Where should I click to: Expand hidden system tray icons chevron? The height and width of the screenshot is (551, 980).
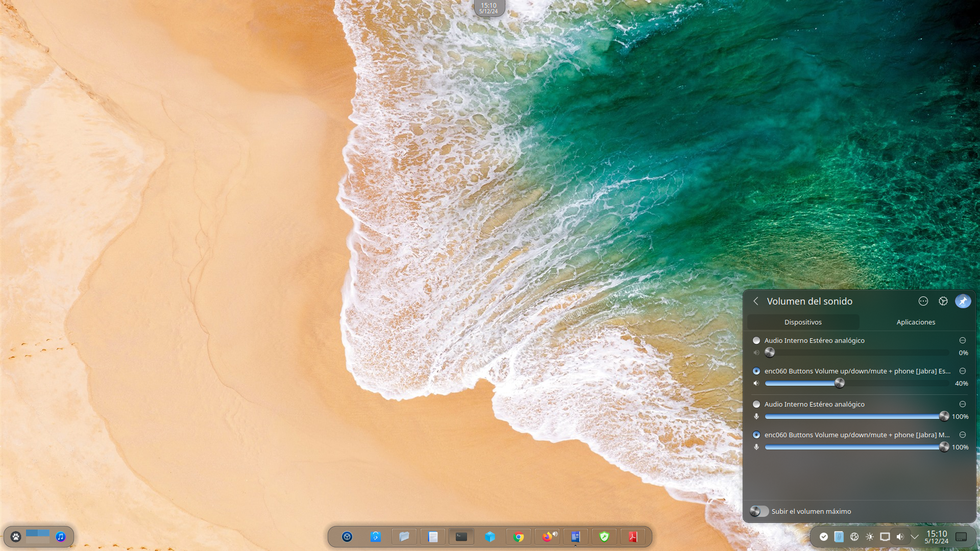915,537
